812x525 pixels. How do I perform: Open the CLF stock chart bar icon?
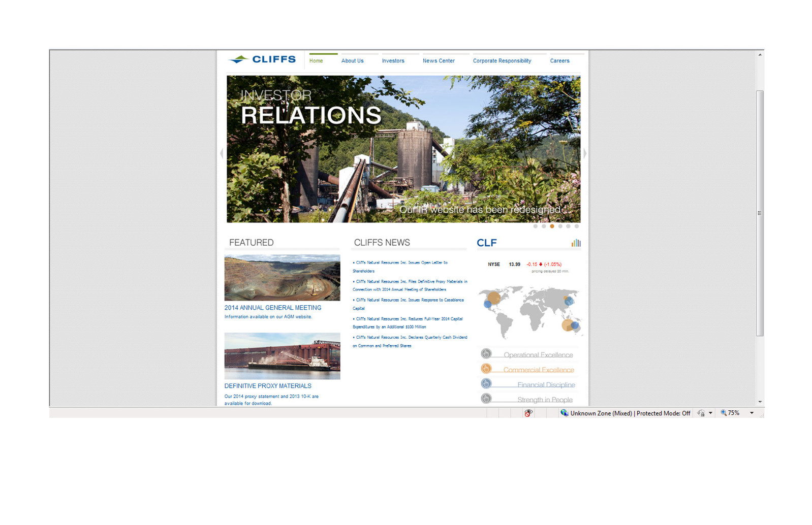576,243
